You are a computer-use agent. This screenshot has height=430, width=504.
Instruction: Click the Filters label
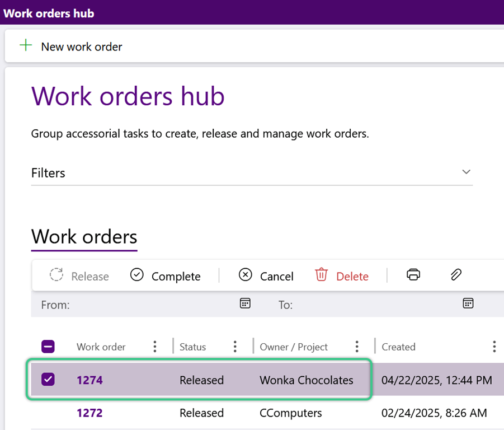pos(48,173)
